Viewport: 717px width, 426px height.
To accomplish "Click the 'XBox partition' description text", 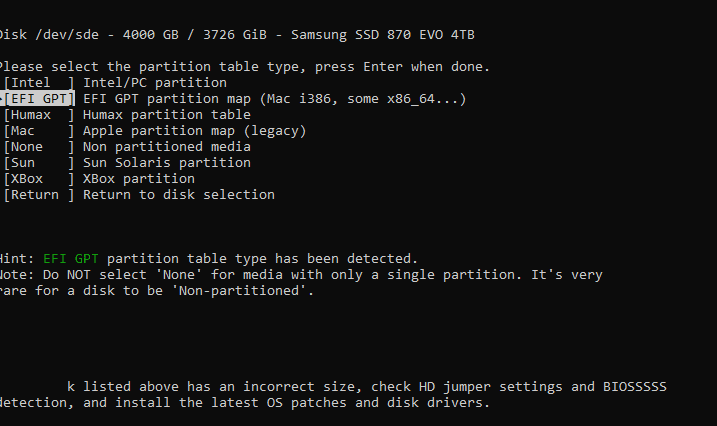I will (x=139, y=179).
